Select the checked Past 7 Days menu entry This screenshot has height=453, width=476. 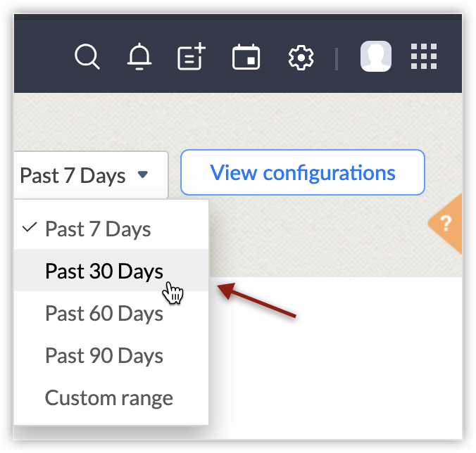click(98, 229)
